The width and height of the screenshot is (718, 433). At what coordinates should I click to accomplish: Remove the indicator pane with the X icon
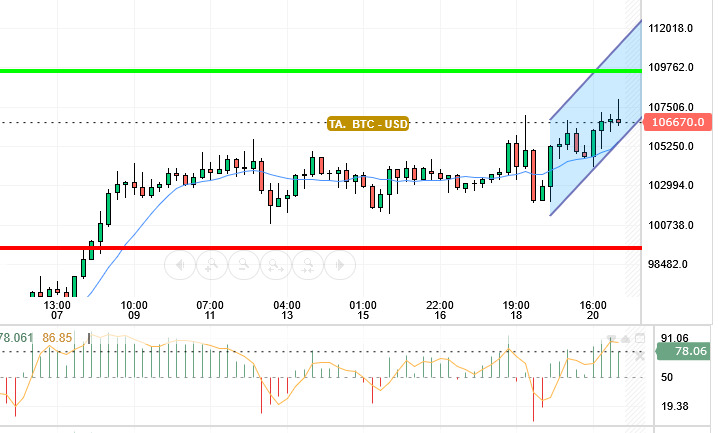640,356
